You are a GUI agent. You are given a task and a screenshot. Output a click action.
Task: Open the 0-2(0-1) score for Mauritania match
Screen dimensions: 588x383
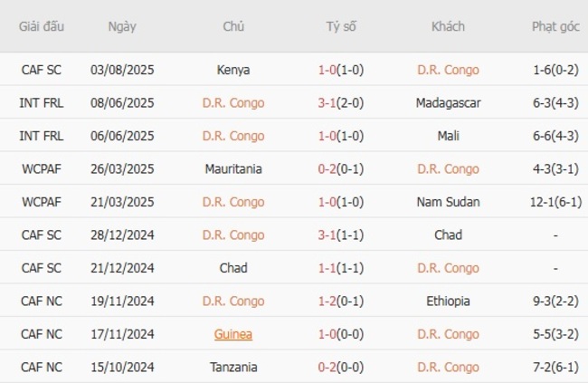pos(341,169)
